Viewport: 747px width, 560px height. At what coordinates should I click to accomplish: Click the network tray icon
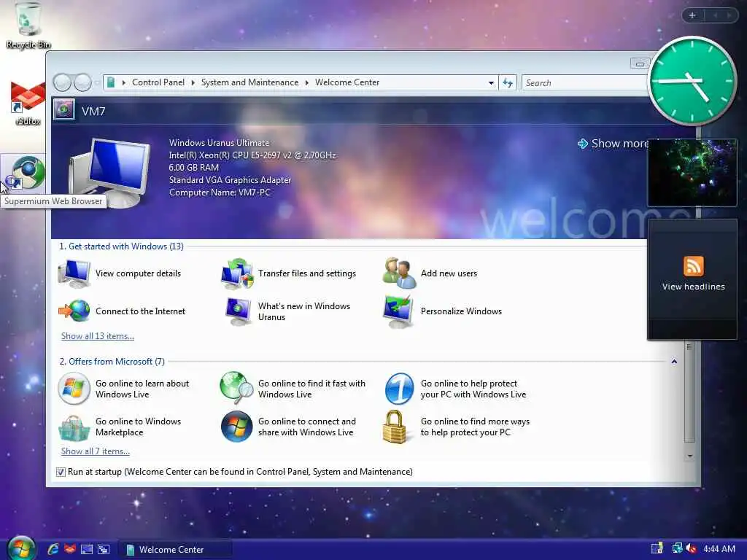(677, 548)
